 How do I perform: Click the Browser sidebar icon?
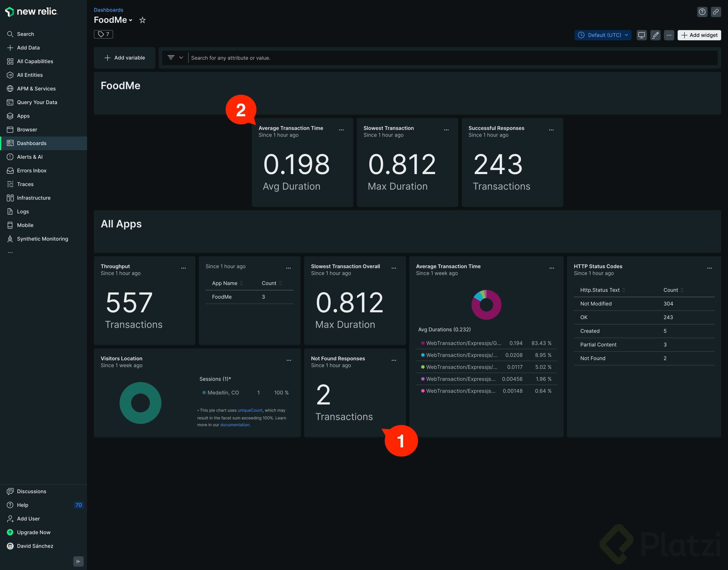click(10, 130)
